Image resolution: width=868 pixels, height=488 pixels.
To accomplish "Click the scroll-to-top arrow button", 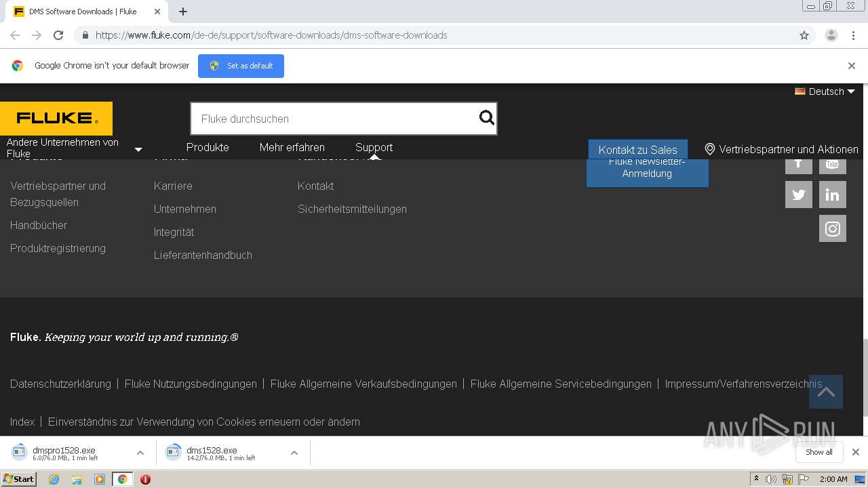I will click(x=826, y=392).
